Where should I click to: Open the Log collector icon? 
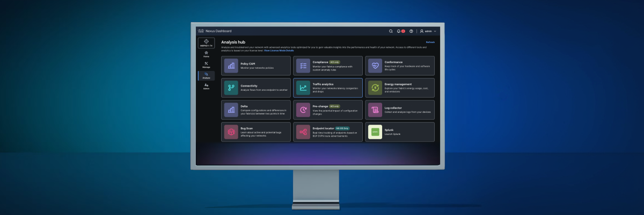coord(375,110)
